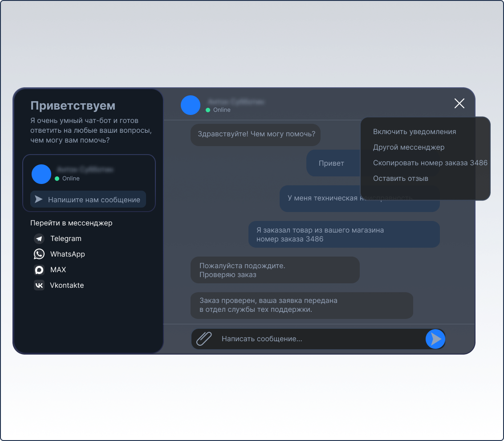
Task: Open the WhatsApp link label
Action: pos(68,254)
